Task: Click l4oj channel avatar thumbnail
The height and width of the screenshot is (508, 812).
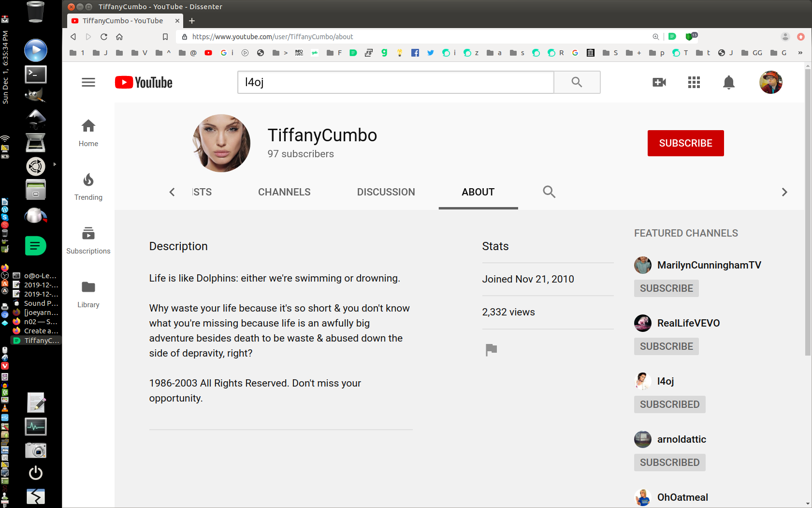Action: pyautogui.click(x=642, y=381)
